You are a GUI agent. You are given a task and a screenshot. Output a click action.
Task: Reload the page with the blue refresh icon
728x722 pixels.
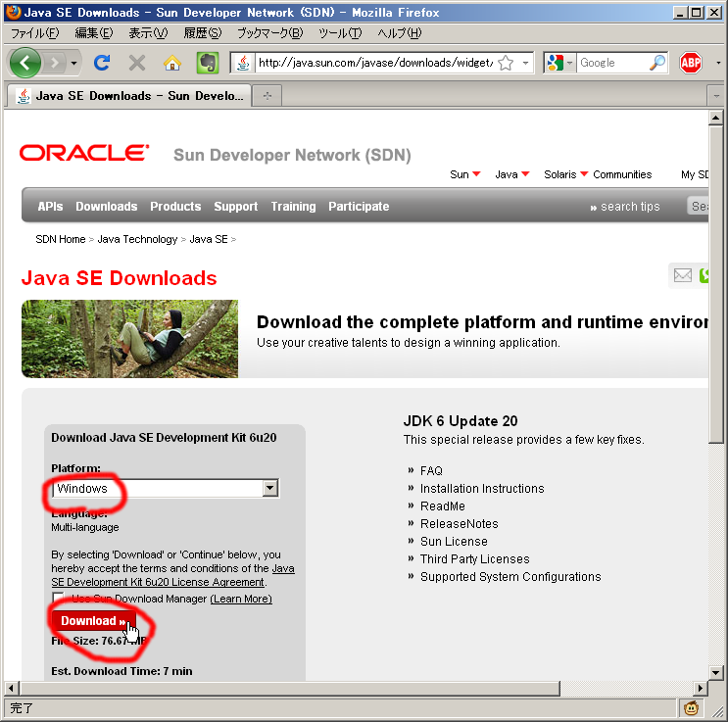coord(102,63)
